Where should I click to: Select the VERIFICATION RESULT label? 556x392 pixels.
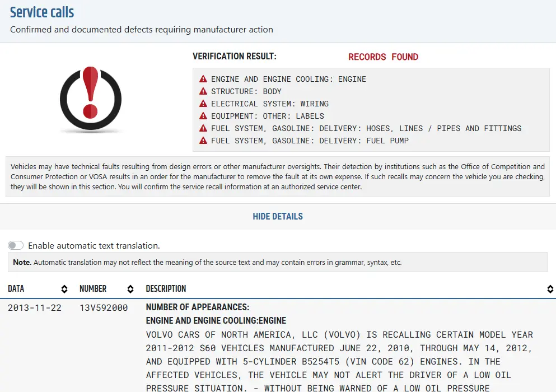click(x=235, y=57)
